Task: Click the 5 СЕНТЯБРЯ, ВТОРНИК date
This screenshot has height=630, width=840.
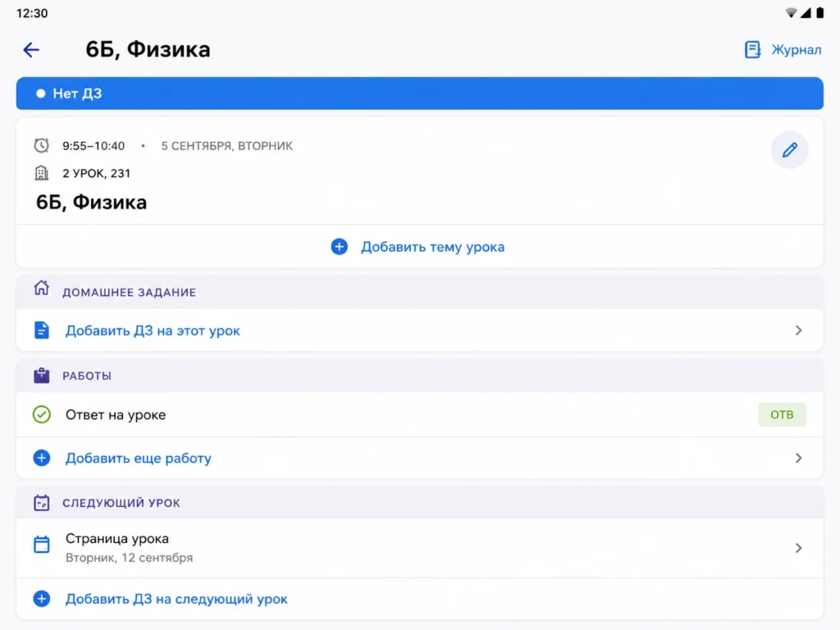Action: tap(226, 146)
